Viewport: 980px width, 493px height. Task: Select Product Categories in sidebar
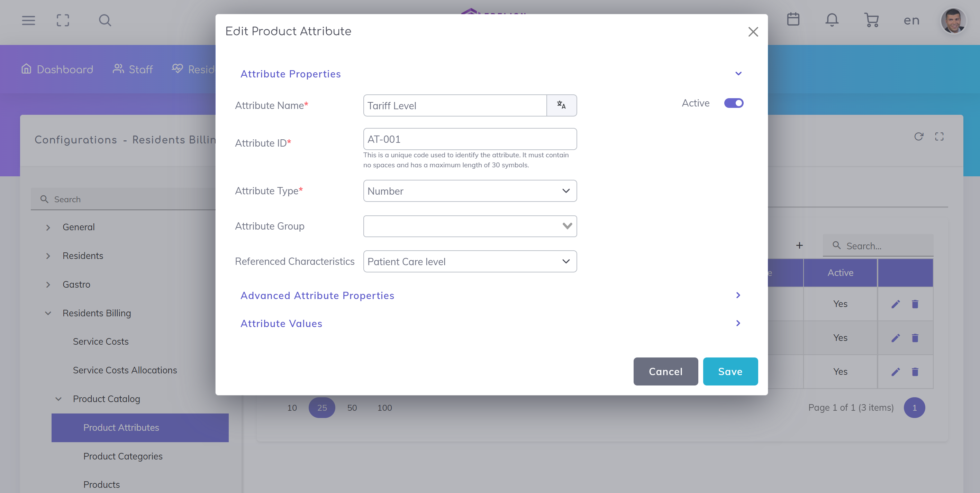(x=122, y=456)
